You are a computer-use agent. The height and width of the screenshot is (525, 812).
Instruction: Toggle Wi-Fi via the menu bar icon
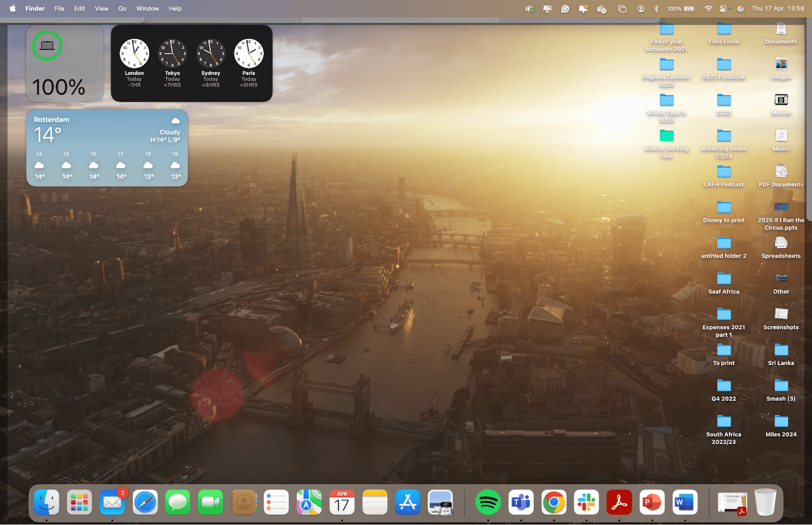708,8
